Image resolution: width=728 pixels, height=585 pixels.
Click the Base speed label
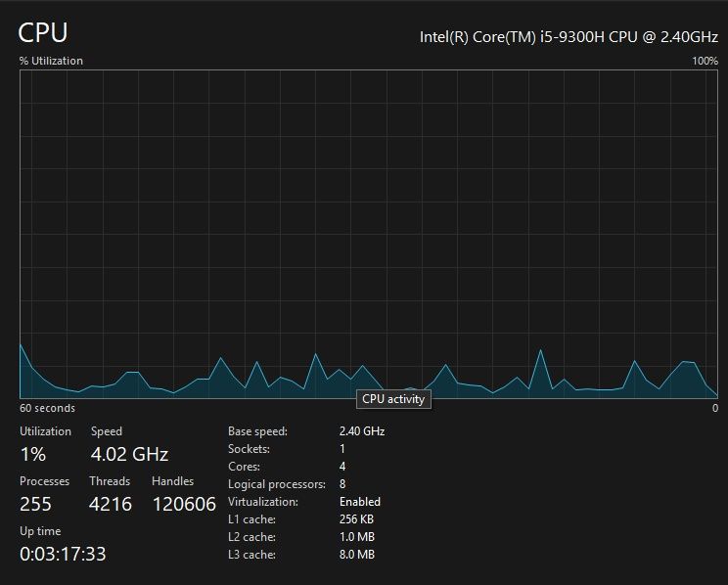(x=257, y=431)
